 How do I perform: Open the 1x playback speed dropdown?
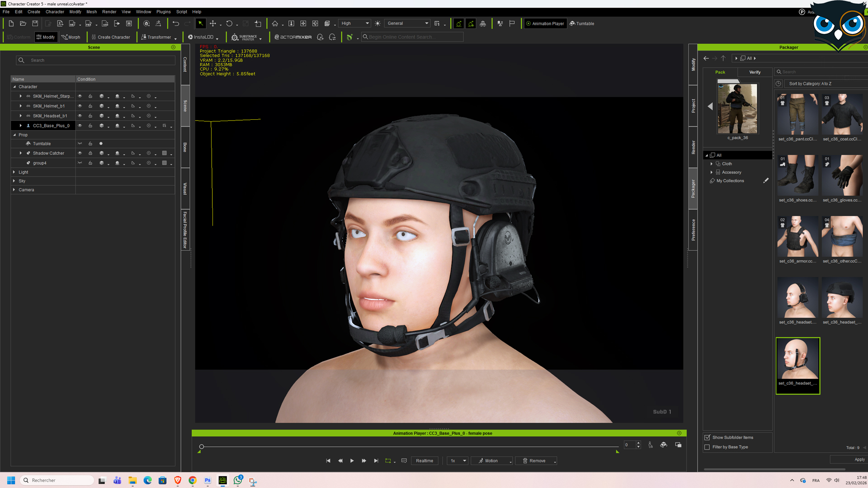pyautogui.click(x=458, y=461)
